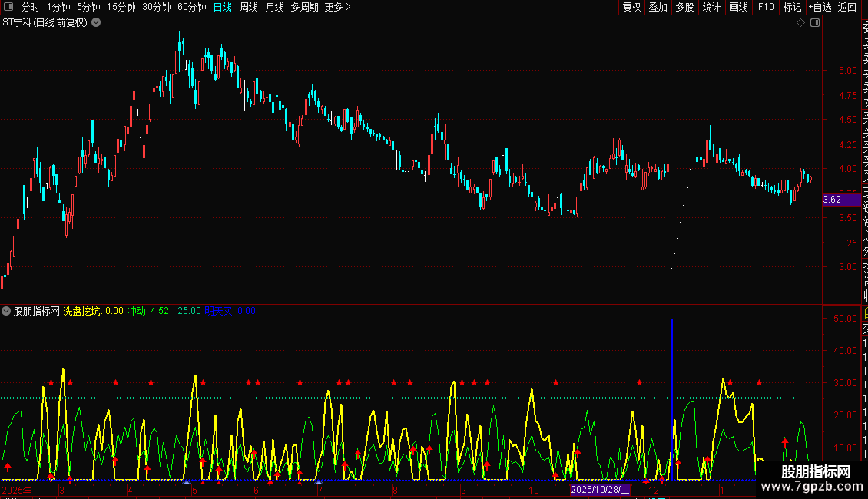The width and height of the screenshot is (868, 499).
Task: Click the 5.00 price axis label
Action: point(848,71)
